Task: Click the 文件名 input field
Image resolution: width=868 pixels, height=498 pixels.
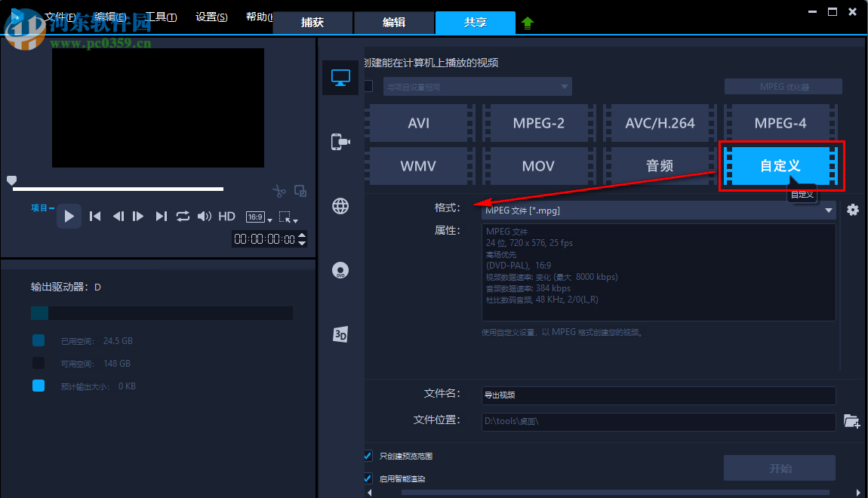Action: pyautogui.click(x=657, y=395)
